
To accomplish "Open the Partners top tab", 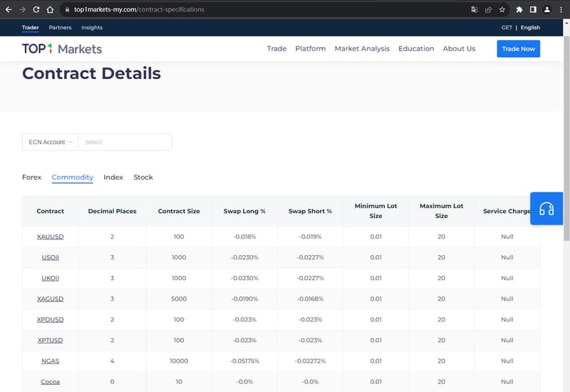I will coord(60,28).
